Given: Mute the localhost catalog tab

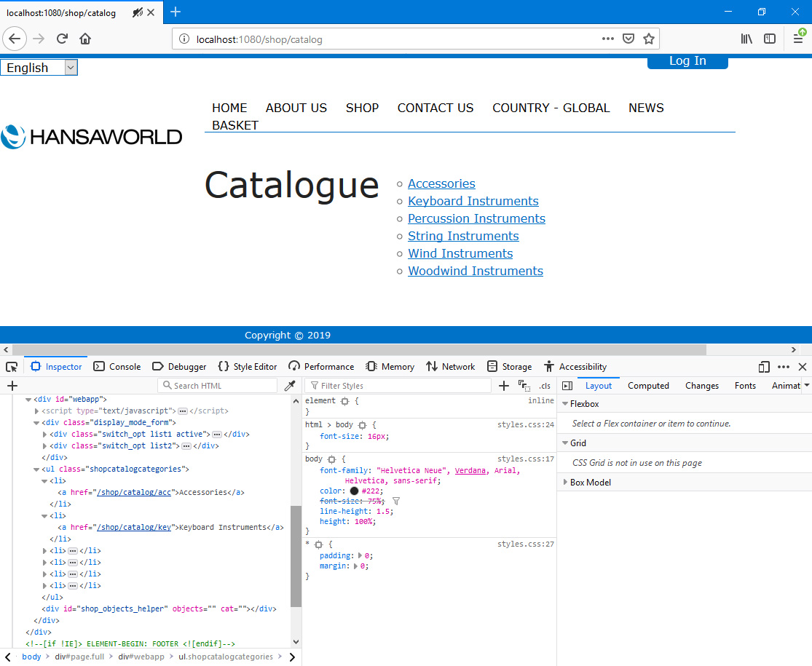Looking at the screenshot, I should (137, 12).
